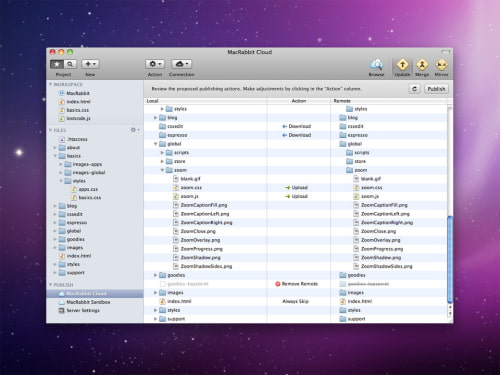Screen dimensions: 500x375
Task: Open the New plus dropdown
Action: click(90, 64)
